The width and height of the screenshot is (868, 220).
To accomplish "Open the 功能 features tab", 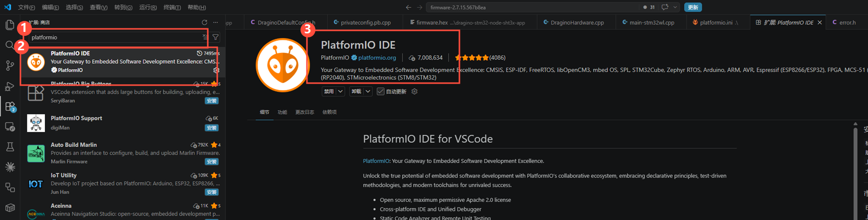I will 282,112.
